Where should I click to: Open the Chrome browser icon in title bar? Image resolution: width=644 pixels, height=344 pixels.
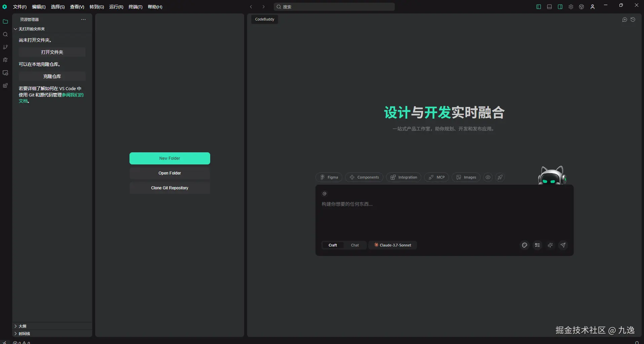(581, 7)
